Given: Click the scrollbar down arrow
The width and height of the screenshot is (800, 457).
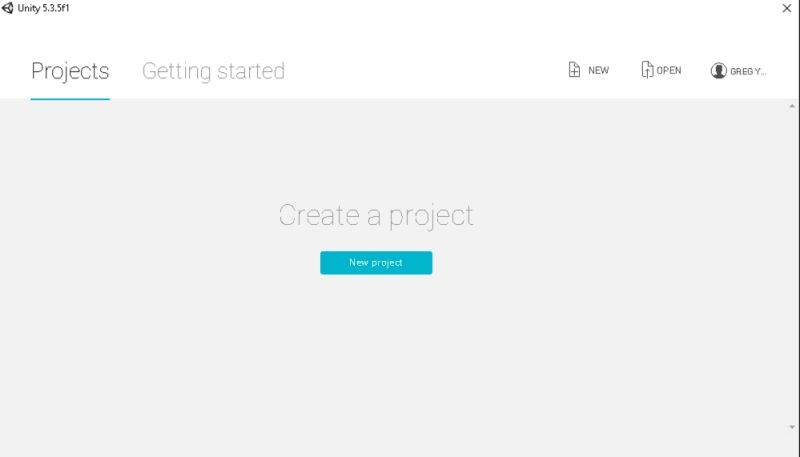Looking at the screenshot, I should pos(792,427).
